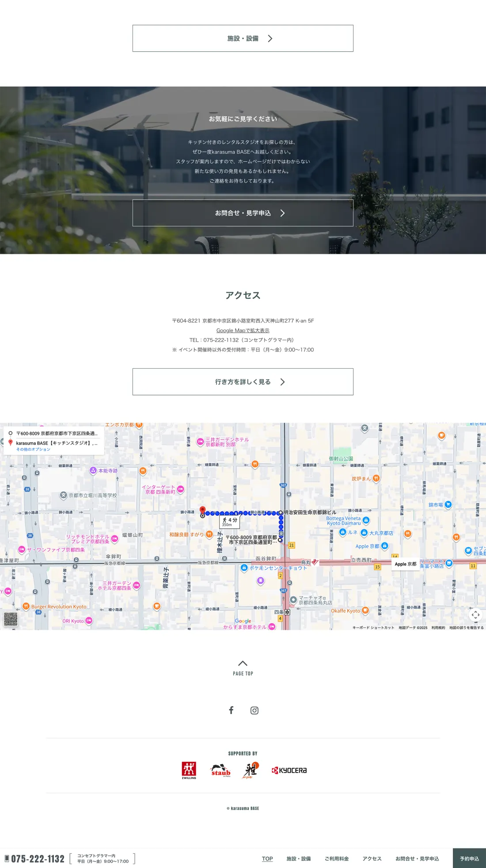Viewport: 486px width, 868px height.
Task: Open 利用規約 map terms link
Action: pyautogui.click(x=438, y=628)
